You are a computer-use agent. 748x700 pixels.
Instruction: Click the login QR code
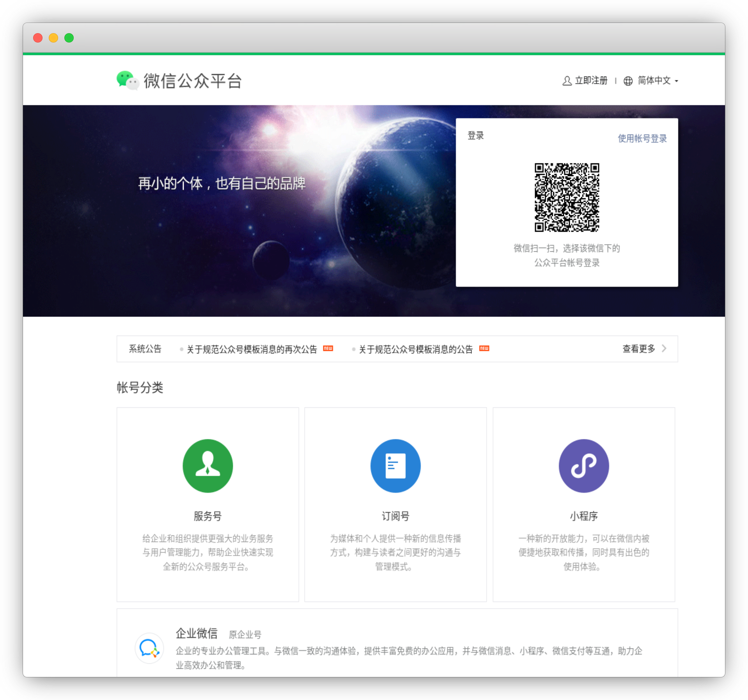(x=567, y=197)
